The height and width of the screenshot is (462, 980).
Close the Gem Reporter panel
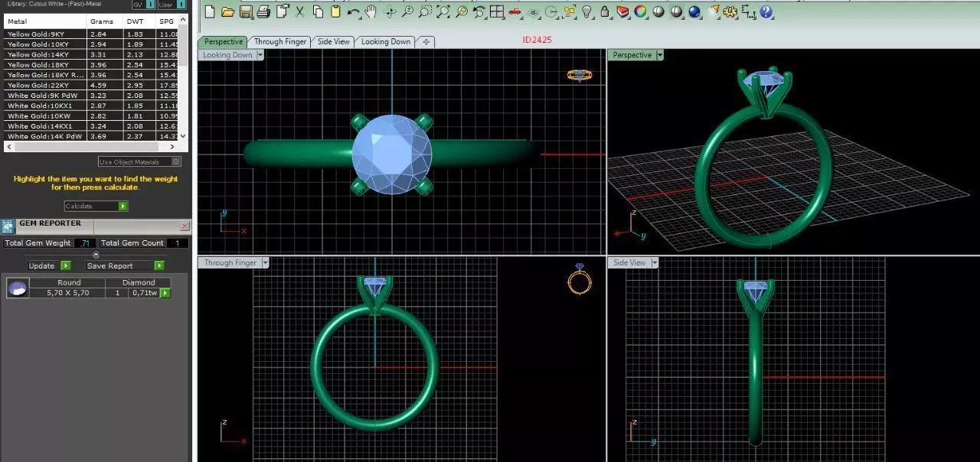(x=185, y=226)
